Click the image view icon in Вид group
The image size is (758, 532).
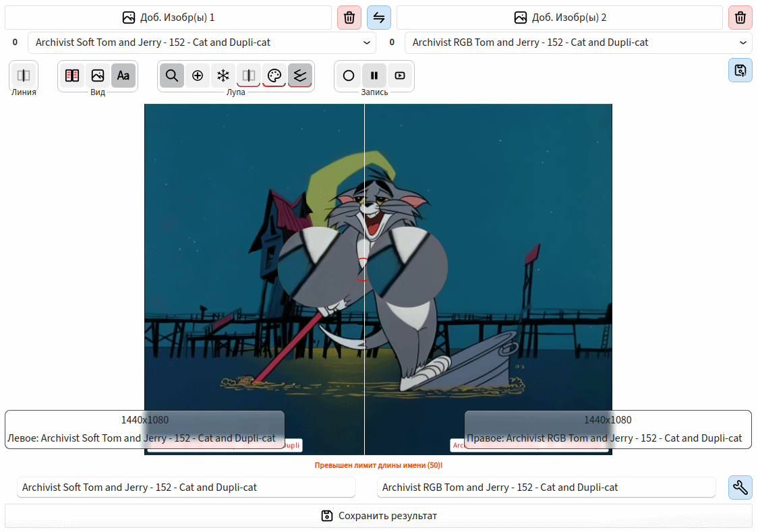point(98,76)
